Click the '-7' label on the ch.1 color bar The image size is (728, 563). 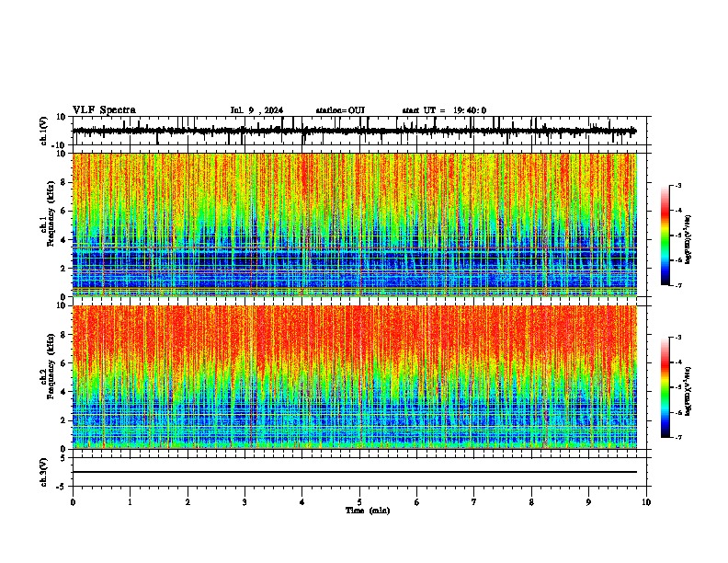point(678,285)
